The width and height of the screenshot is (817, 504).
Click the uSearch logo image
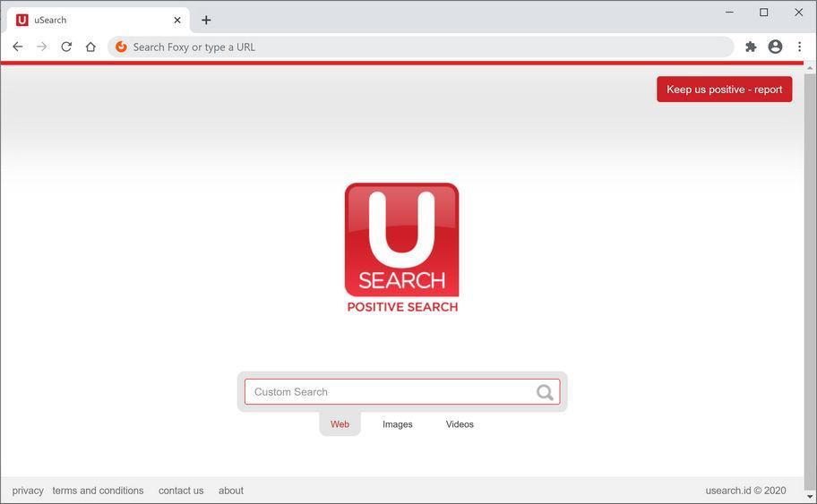point(401,240)
